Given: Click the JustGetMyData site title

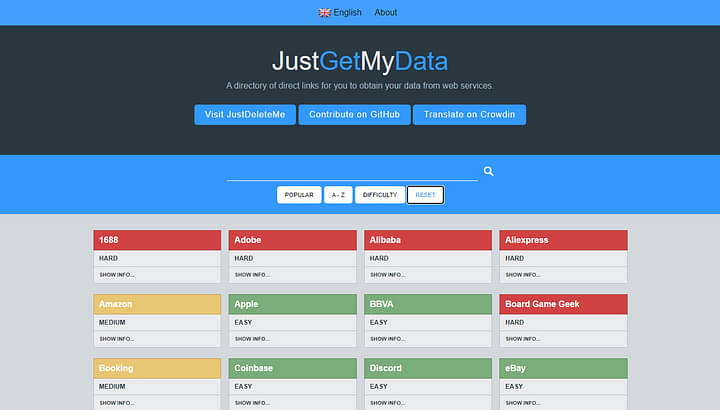Looking at the screenshot, I should tap(360, 61).
